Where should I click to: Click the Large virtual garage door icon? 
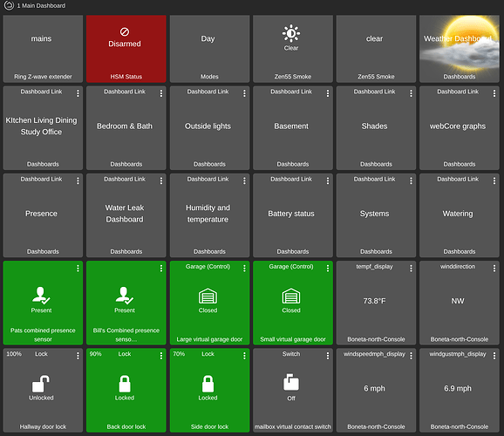(x=208, y=296)
